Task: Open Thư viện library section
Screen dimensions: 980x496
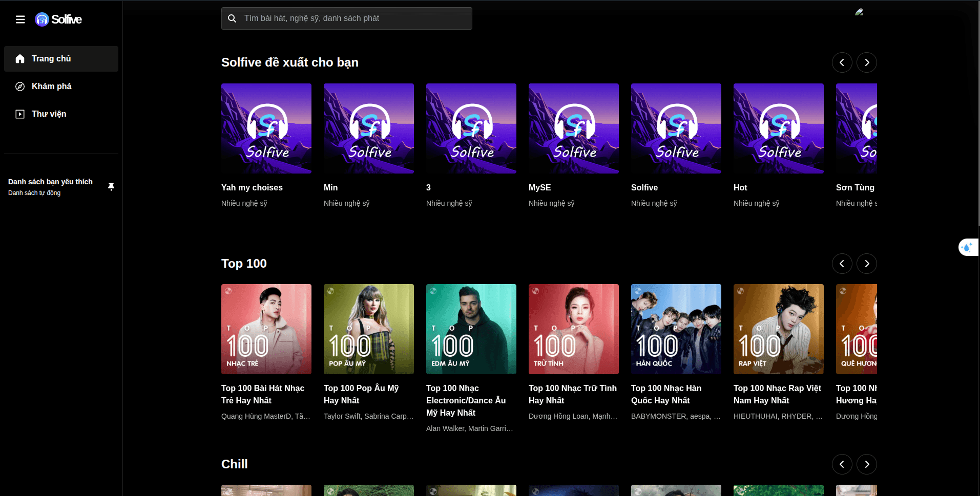Action: point(61,114)
